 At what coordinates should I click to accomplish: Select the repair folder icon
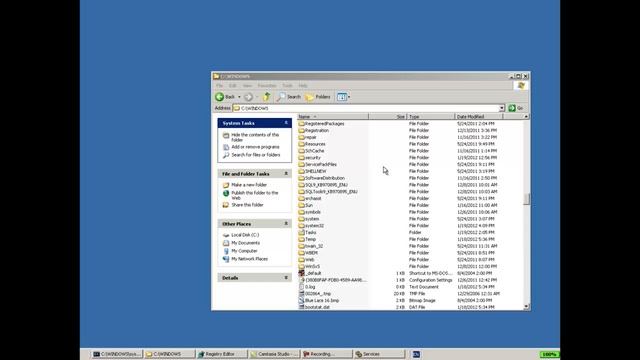tap(301, 137)
